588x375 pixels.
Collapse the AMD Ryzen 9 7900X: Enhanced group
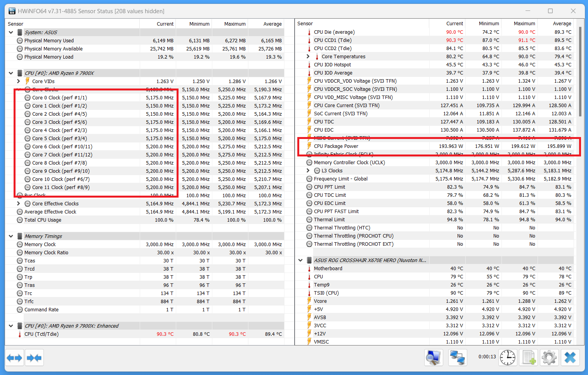tap(11, 326)
